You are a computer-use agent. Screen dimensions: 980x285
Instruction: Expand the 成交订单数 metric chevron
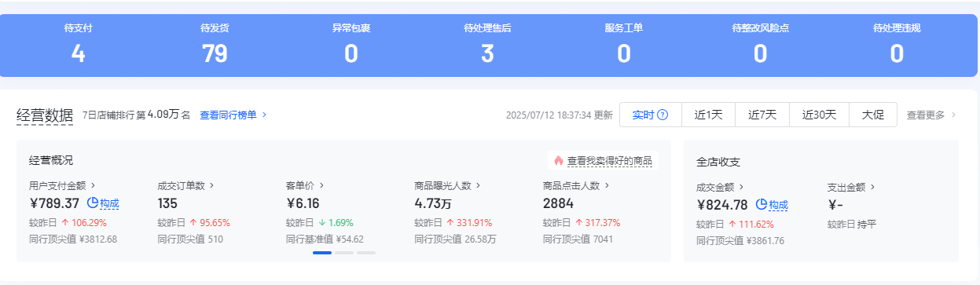point(211,186)
